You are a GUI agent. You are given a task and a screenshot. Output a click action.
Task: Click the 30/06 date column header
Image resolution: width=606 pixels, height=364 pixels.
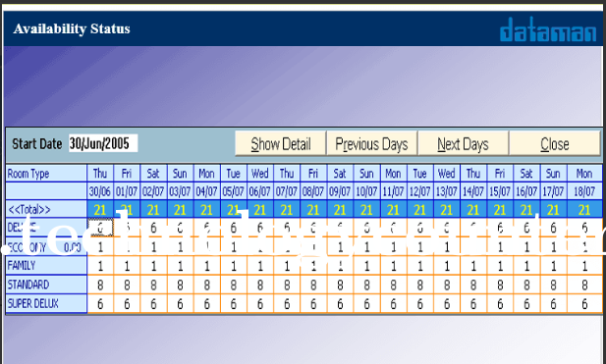(x=100, y=191)
